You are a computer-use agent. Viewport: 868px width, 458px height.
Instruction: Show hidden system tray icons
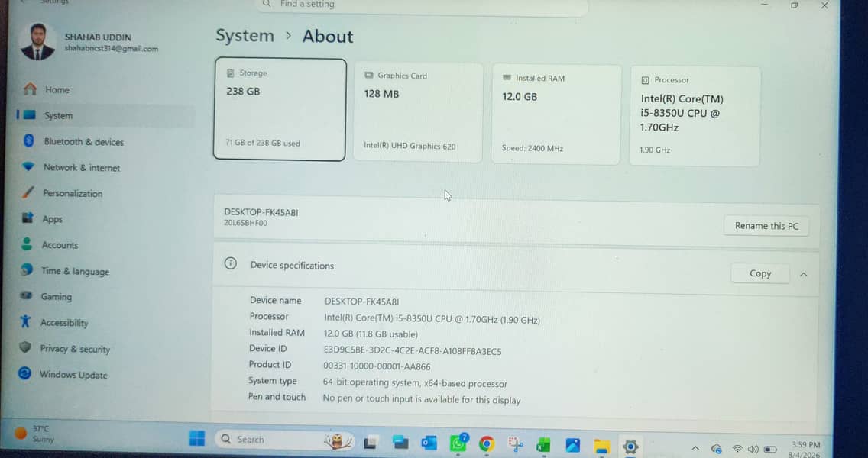695,448
